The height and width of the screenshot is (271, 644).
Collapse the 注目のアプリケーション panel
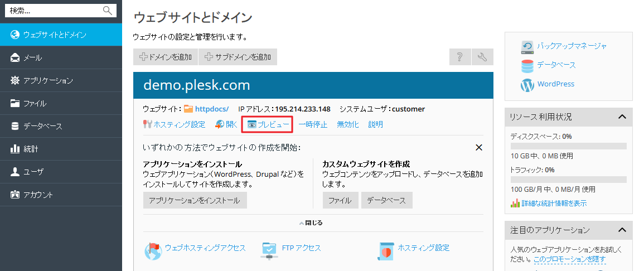click(622, 230)
